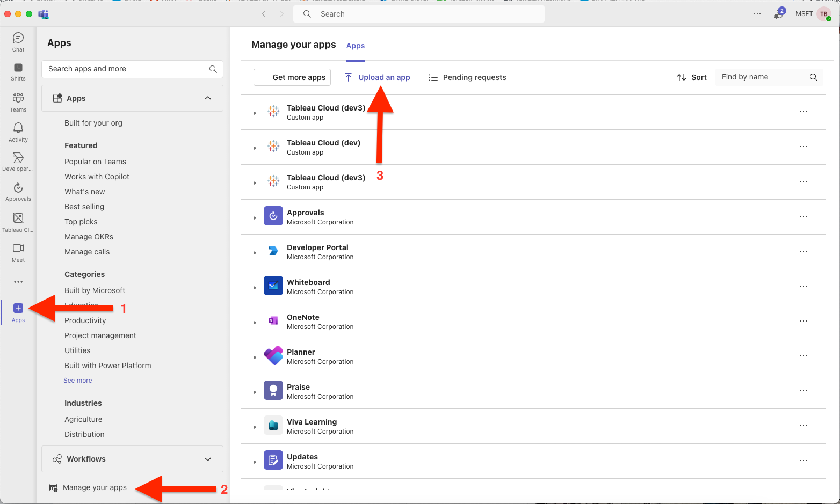840x504 pixels.
Task: Expand the Tableau Cloud (dev) row
Action: pyautogui.click(x=255, y=148)
